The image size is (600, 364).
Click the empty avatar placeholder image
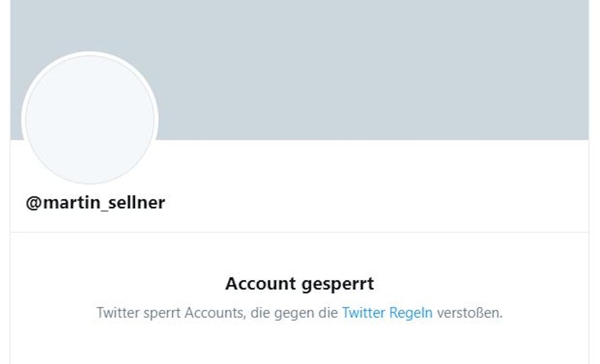click(90, 117)
